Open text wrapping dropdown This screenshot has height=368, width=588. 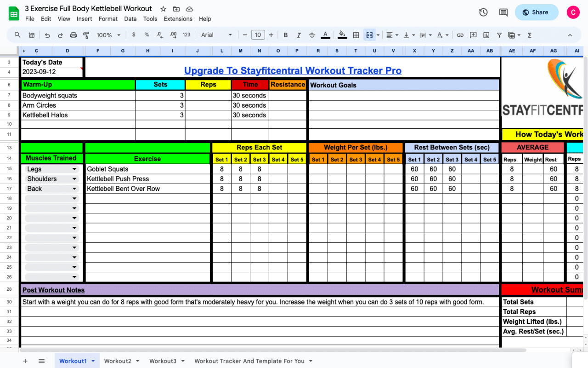pyautogui.click(x=425, y=35)
